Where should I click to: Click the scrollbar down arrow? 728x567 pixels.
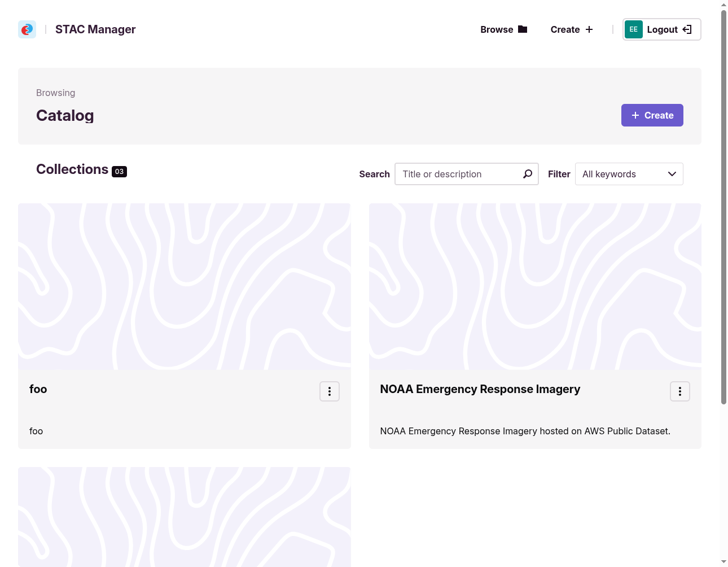(724, 562)
